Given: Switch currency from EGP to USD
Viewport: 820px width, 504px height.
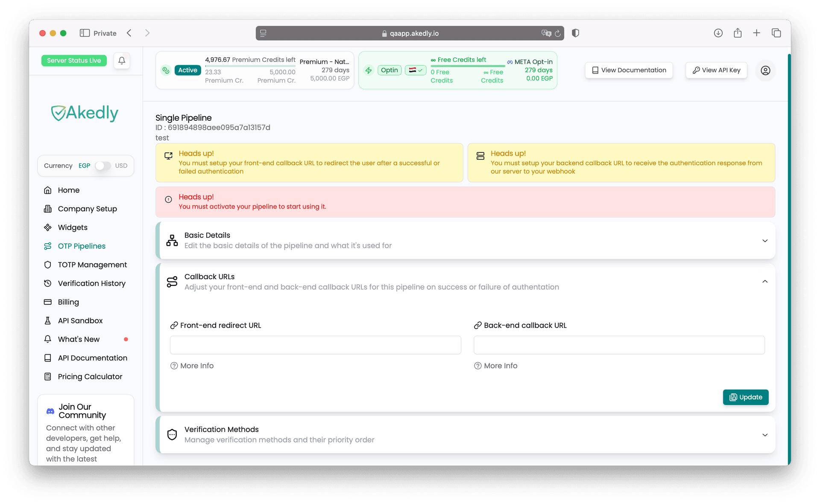Looking at the screenshot, I should coord(102,166).
